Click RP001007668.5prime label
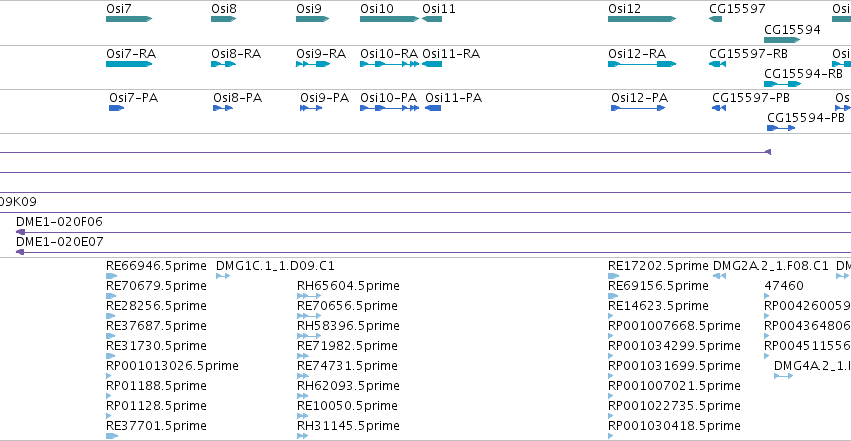Image resolution: width=851 pixels, height=441 pixels. pos(675,325)
